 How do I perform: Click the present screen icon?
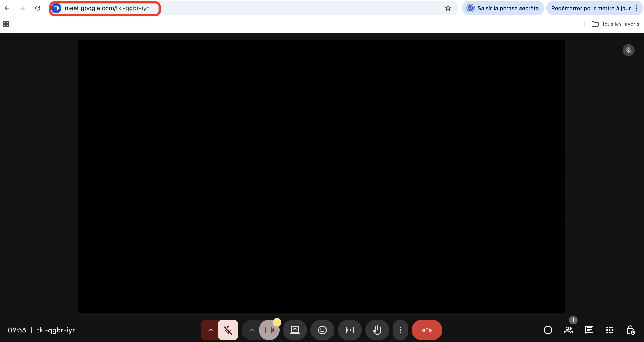[x=295, y=330]
